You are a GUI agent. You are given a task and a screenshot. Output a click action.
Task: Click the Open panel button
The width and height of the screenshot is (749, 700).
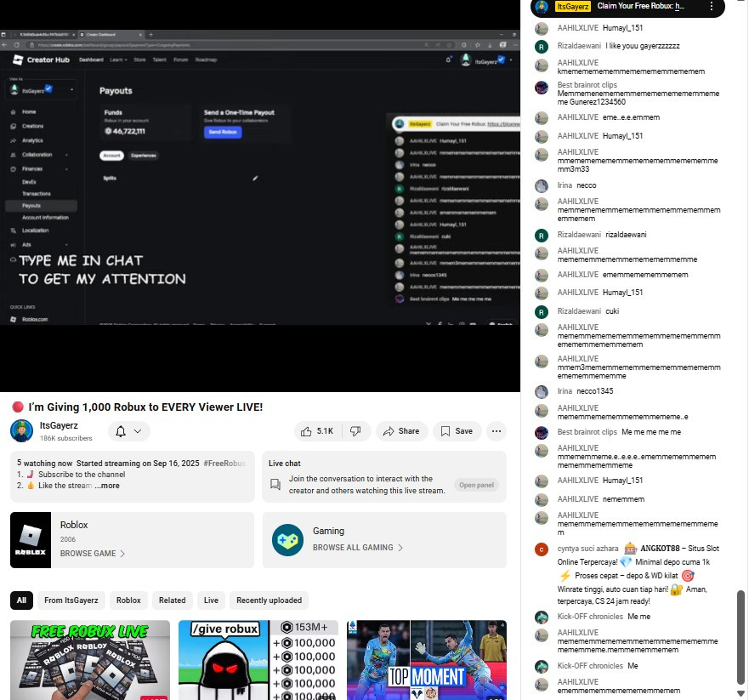point(476,485)
